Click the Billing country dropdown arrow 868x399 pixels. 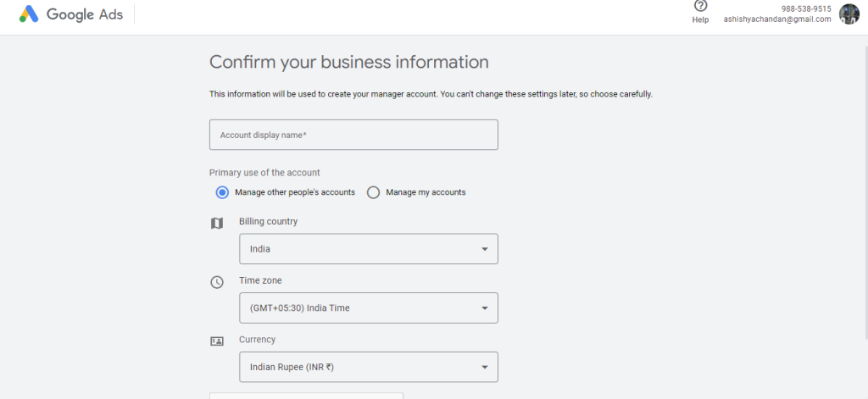click(484, 249)
